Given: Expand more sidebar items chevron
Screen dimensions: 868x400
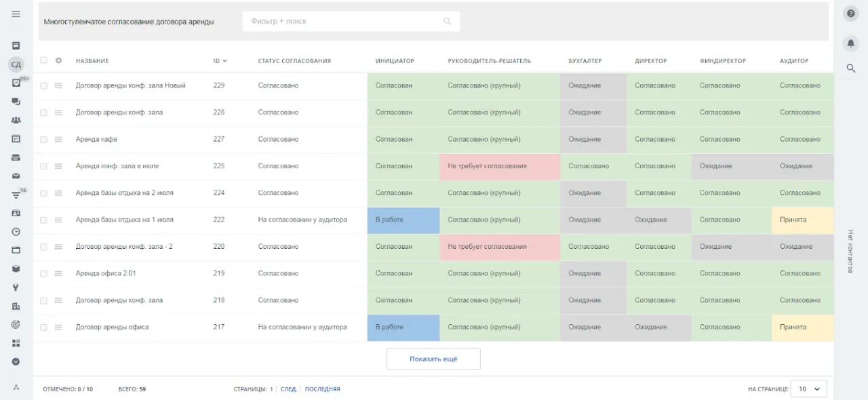Looking at the screenshot, I should 16,361.
